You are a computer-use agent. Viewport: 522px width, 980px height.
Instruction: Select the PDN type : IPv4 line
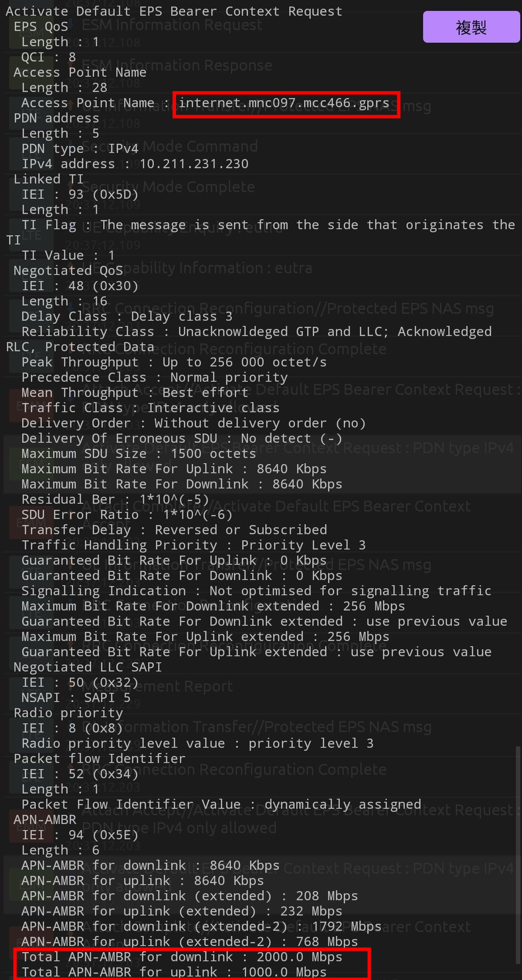coord(80,149)
